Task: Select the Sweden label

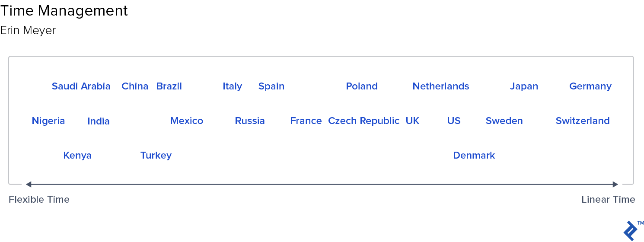Action: click(x=504, y=121)
